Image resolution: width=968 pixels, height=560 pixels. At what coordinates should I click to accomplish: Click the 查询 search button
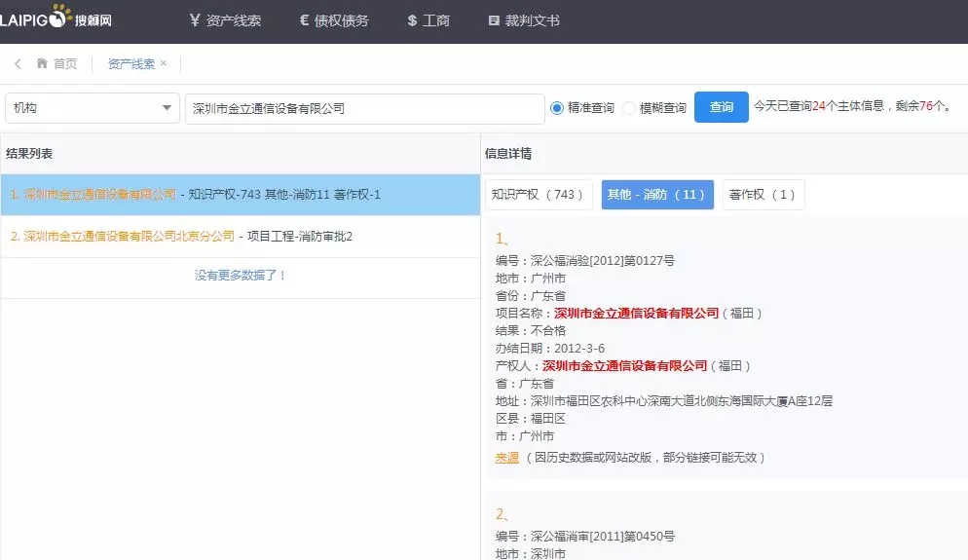click(x=721, y=107)
